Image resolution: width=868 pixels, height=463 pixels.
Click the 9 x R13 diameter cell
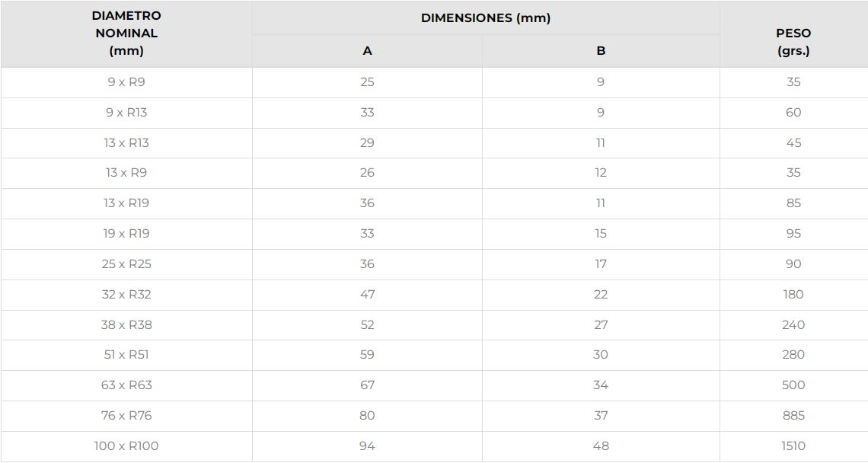coord(126,112)
